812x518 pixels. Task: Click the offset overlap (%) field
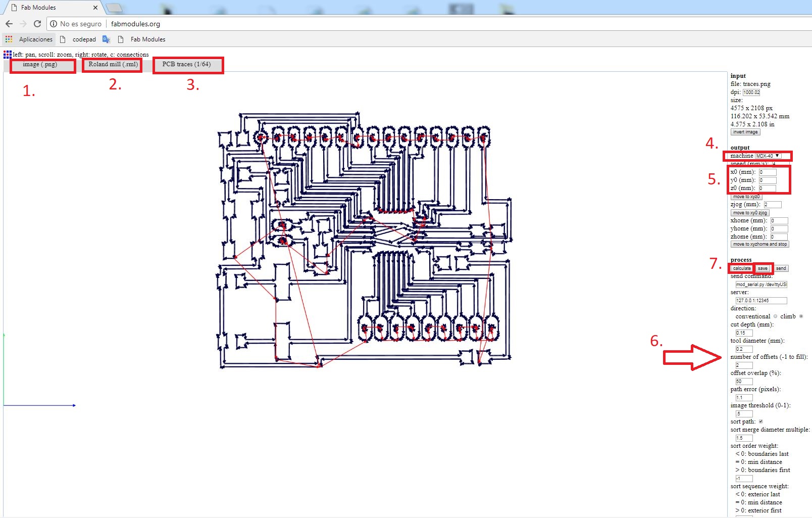pyautogui.click(x=744, y=382)
